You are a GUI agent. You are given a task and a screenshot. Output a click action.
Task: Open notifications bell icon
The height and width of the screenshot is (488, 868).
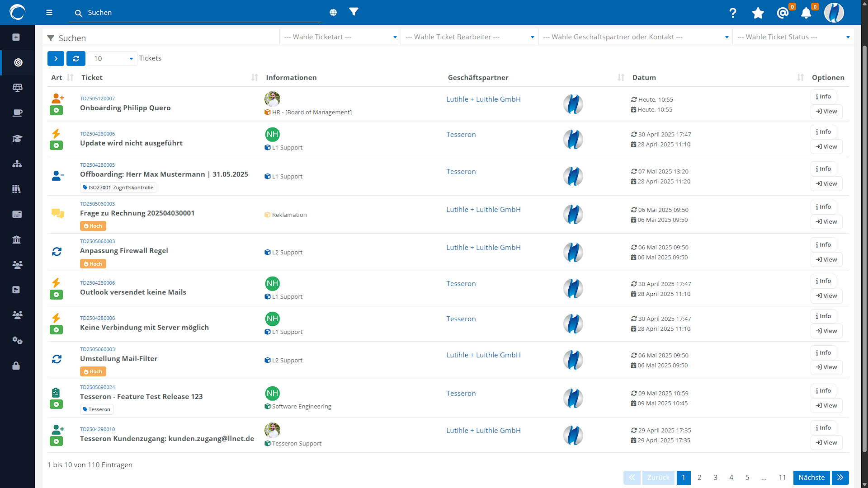click(806, 13)
